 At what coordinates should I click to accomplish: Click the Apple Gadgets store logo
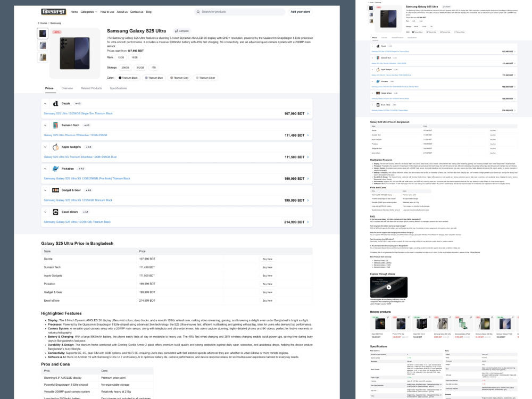click(56, 147)
